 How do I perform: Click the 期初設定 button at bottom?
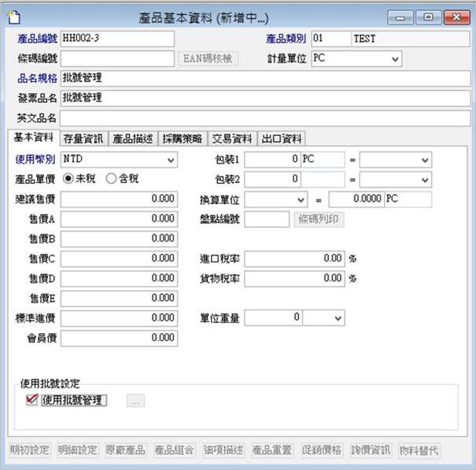tap(30, 450)
